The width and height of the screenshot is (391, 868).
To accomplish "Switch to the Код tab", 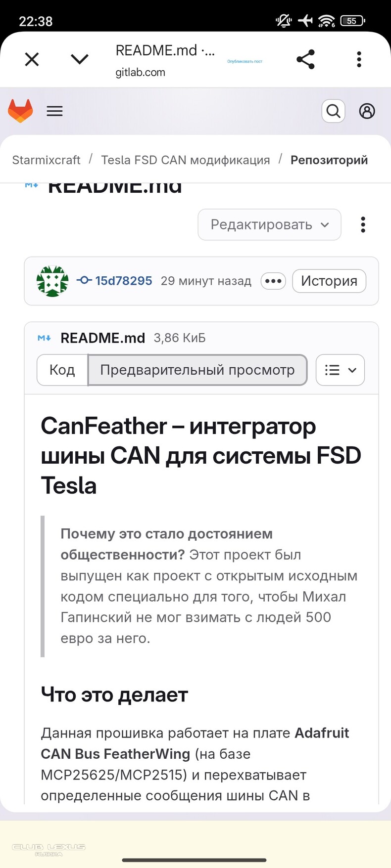I will [x=62, y=370].
